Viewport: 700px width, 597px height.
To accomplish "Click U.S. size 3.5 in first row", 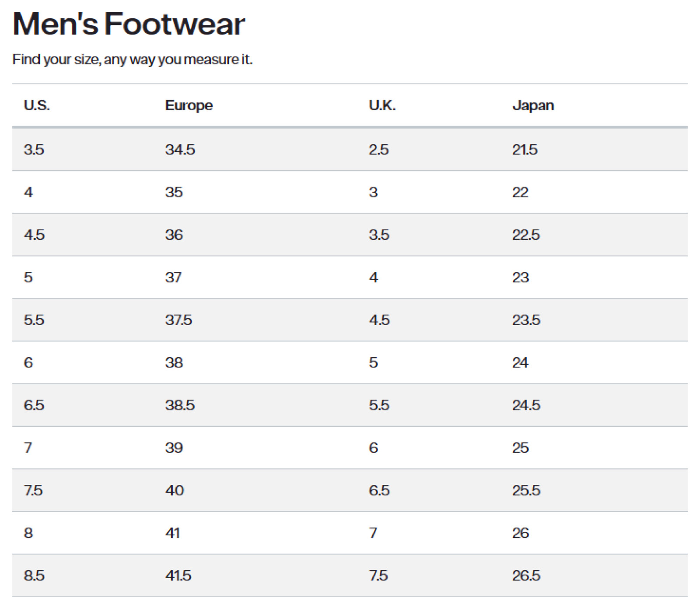I will pyautogui.click(x=34, y=150).
